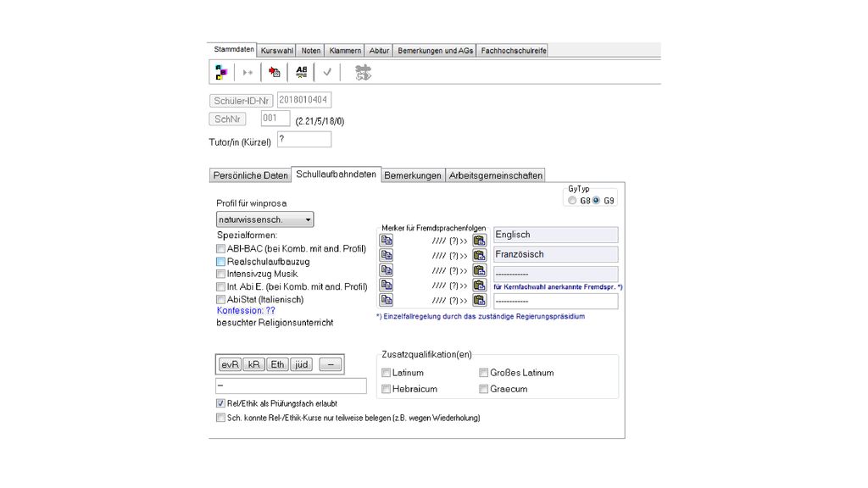
Task: Toggle Intensivzug Musik checkbox
Action: point(220,274)
